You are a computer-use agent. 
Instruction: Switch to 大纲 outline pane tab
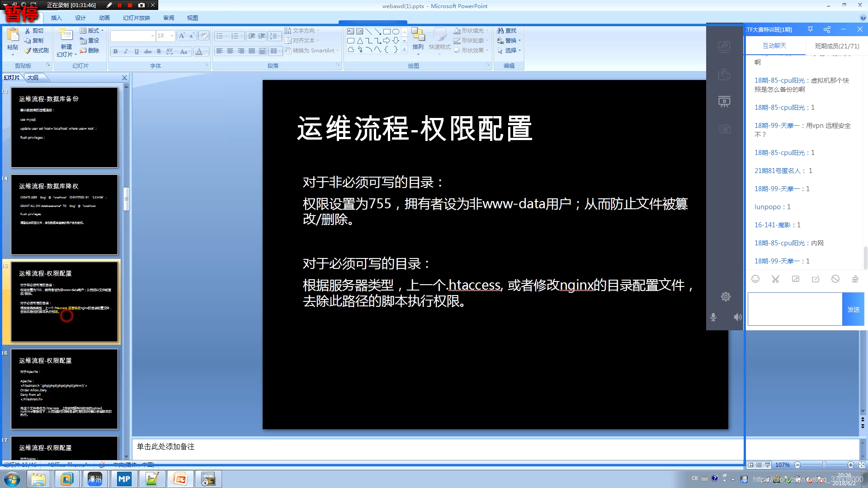[33, 78]
